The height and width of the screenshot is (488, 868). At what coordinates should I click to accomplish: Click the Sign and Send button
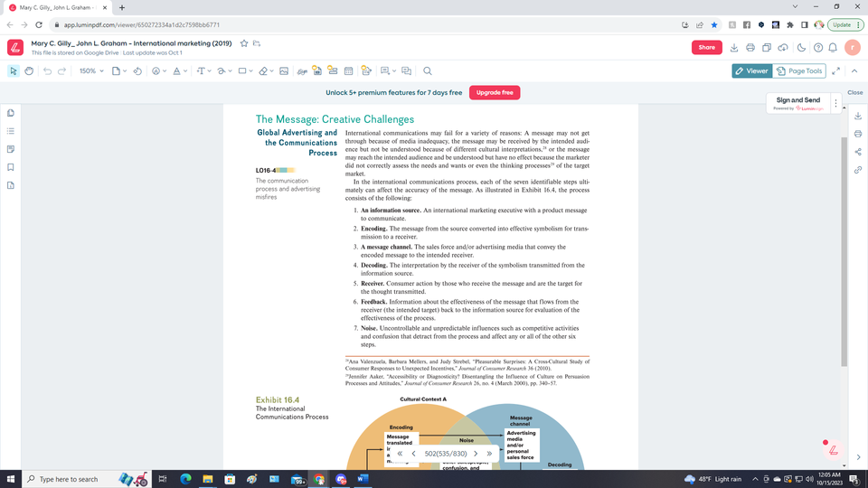coord(797,103)
